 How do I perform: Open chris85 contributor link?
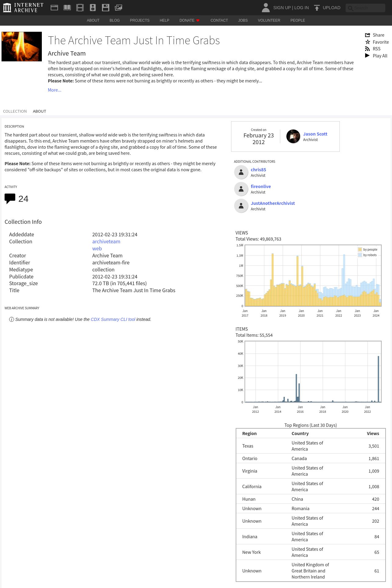point(258,170)
